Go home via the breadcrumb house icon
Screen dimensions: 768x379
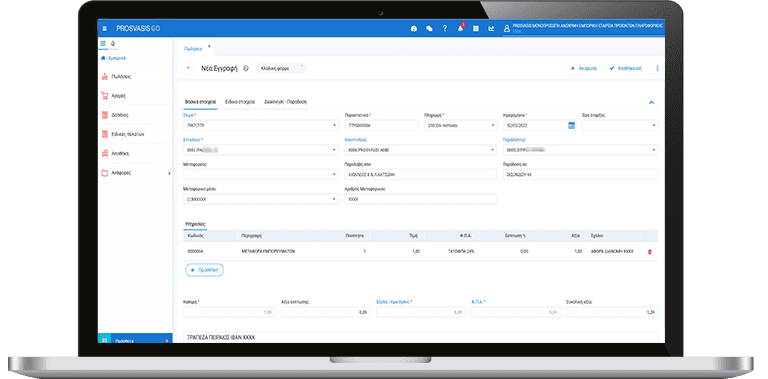103,58
